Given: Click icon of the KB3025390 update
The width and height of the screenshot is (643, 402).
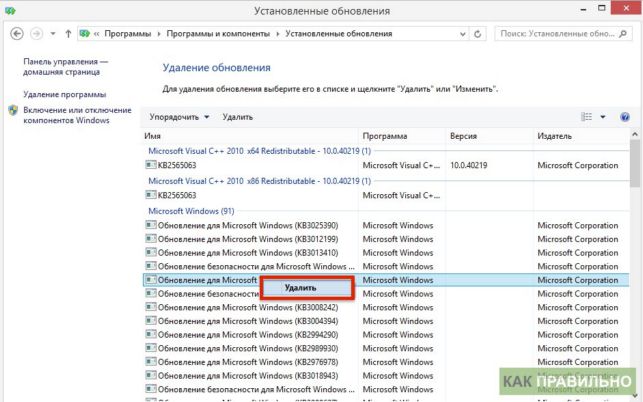Looking at the screenshot, I should click(151, 224).
